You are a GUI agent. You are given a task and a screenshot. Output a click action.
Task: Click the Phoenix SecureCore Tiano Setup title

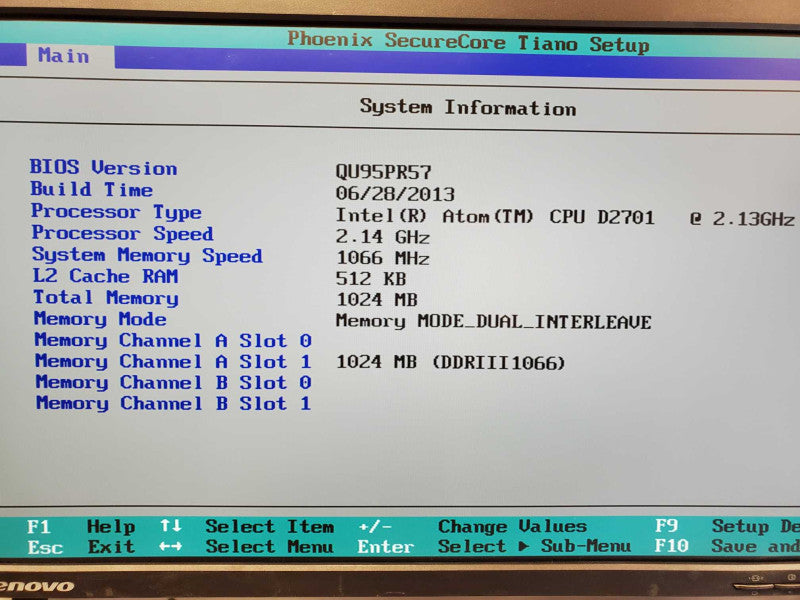[x=468, y=42]
